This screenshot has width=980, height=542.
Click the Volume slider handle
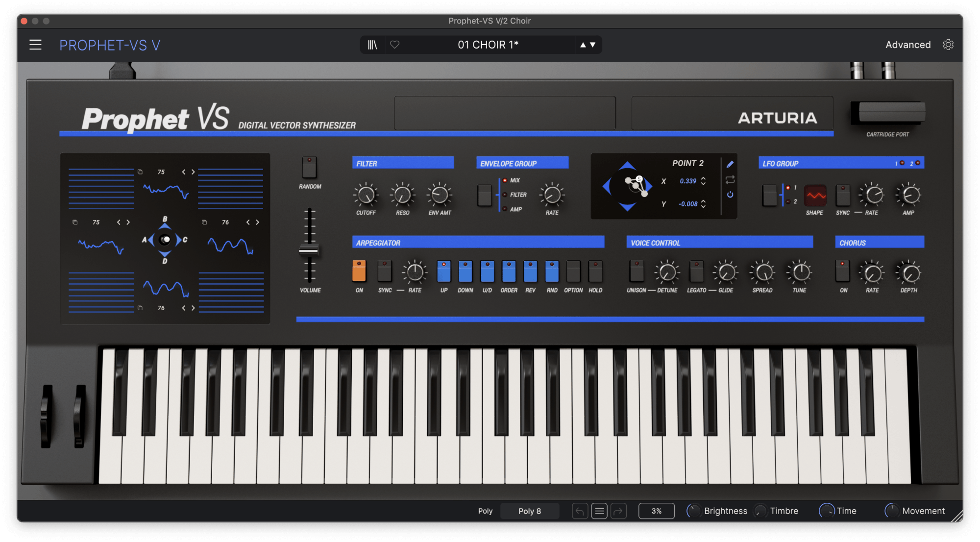pyautogui.click(x=309, y=250)
